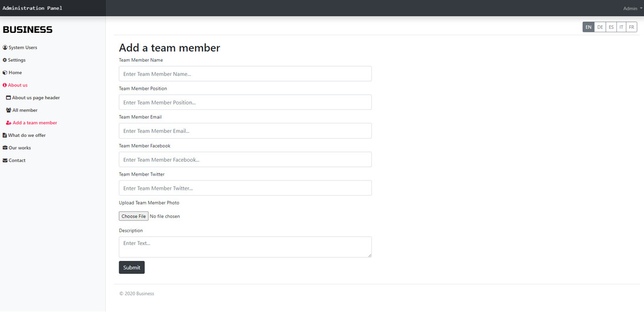This screenshot has width=644, height=312.
Task: Click the System Users person icon
Action: click(5, 48)
